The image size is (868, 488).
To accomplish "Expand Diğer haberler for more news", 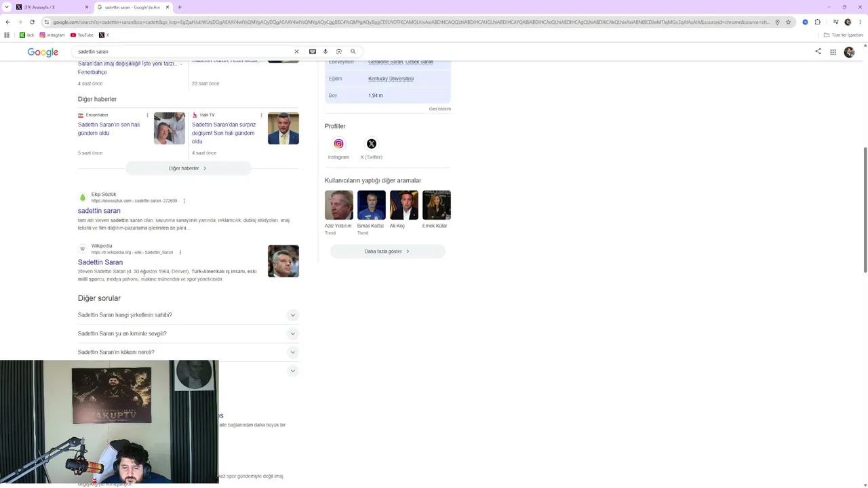I will 188,168.
